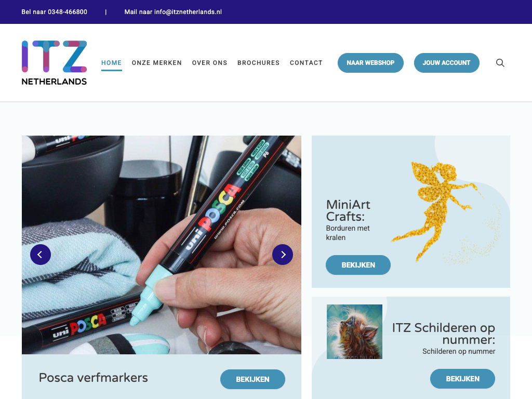Click the Naar Webshop button
The image size is (532, 399).
[370, 63]
